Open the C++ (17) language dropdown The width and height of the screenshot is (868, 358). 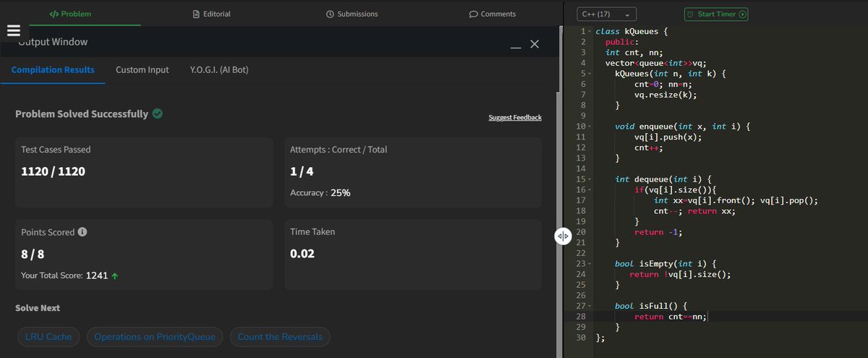pyautogui.click(x=607, y=14)
